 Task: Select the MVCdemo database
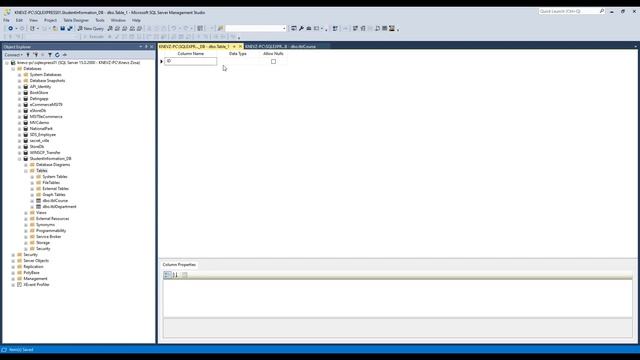point(39,122)
